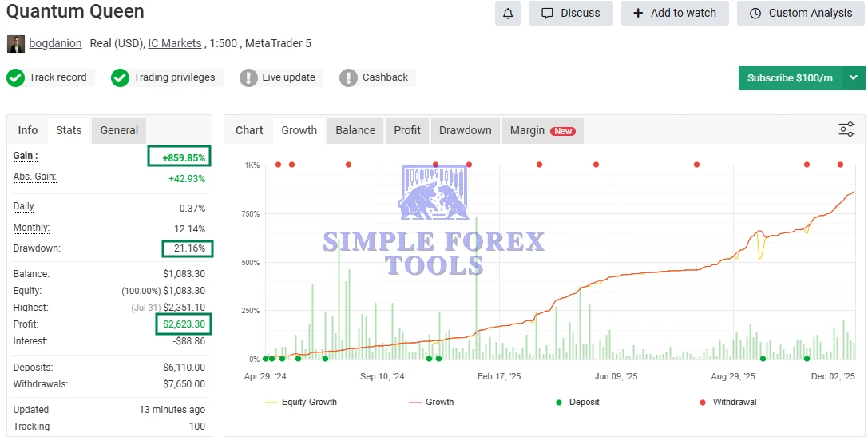868x445 pixels.
Task: Switch to the Drawdown chart tab
Action: pyautogui.click(x=466, y=130)
